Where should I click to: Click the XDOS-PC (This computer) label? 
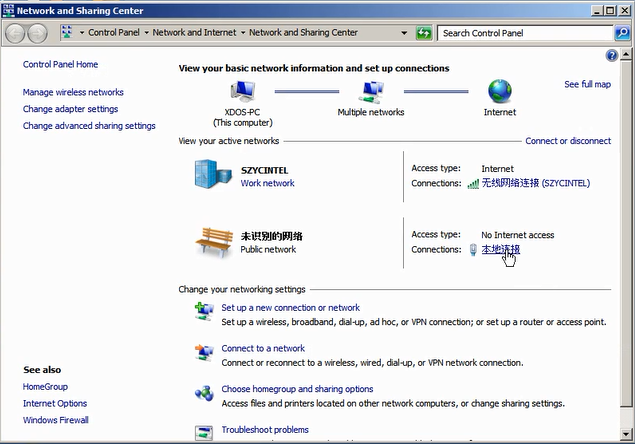[243, 117]
